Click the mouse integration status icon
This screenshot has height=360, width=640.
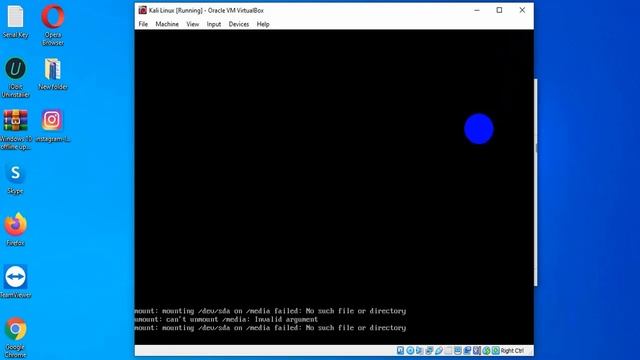(486, 350)
